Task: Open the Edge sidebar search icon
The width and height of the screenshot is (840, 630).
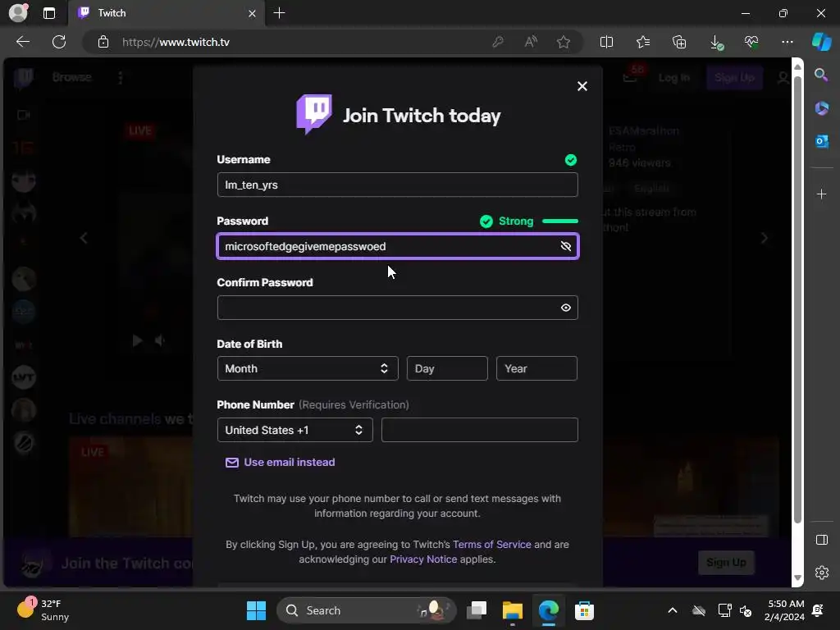Action: coord(821,75)
